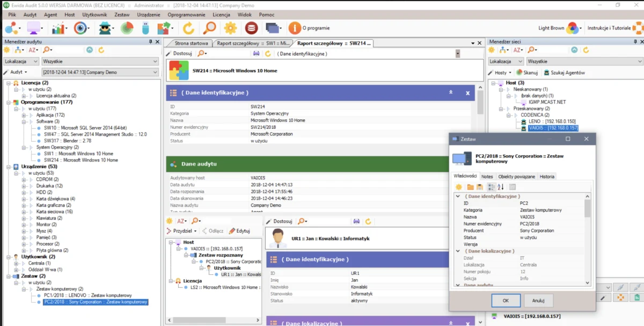Open the magnifying glass search tool in main toolbar
This screenshot has width=644, height=326.
[x=209, y=28]
